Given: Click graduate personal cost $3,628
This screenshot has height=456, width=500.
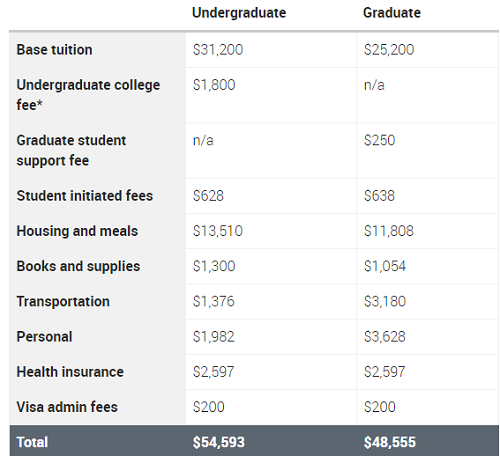Looking at the screenshot, I should (x=385, y=337).
